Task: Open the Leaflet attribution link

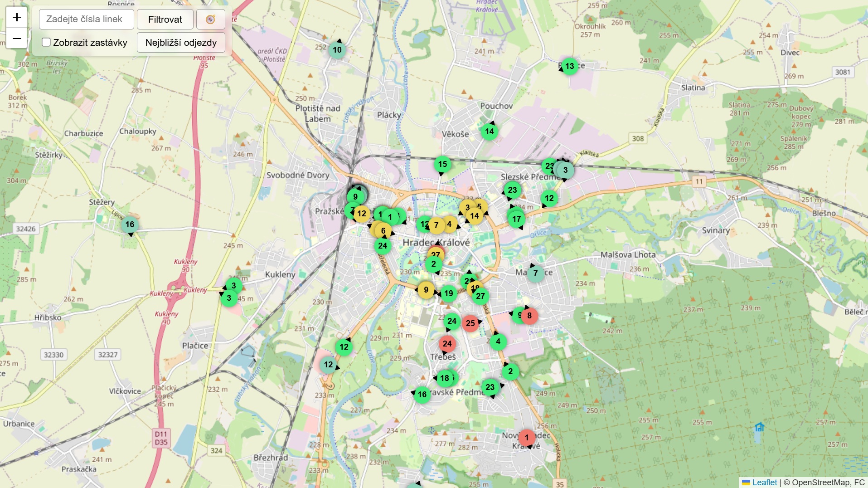Action: point(764,483)
